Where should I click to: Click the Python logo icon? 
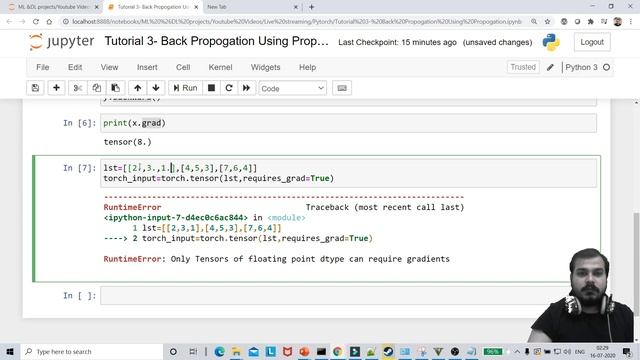551,42
